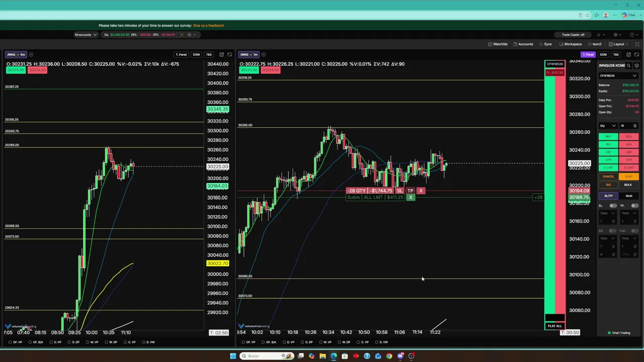The image size is (644, 362).
Task: Open the Layout dropdown
Action: (618, 44)
